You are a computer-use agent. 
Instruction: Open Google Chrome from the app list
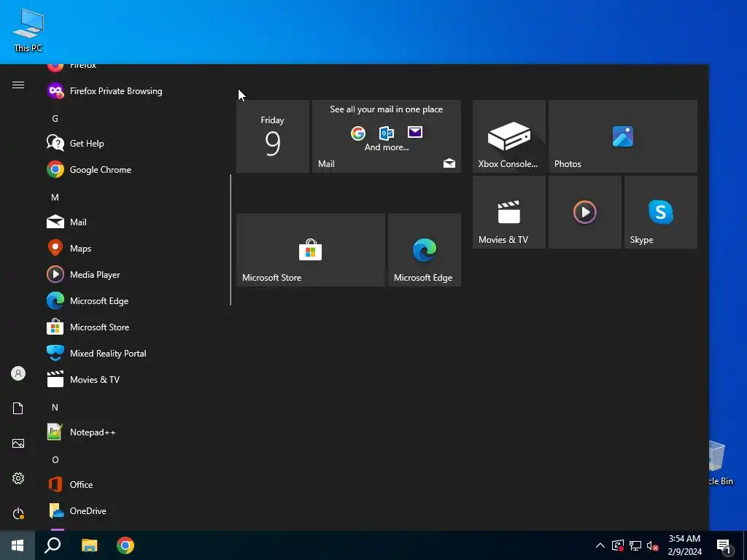133,169
